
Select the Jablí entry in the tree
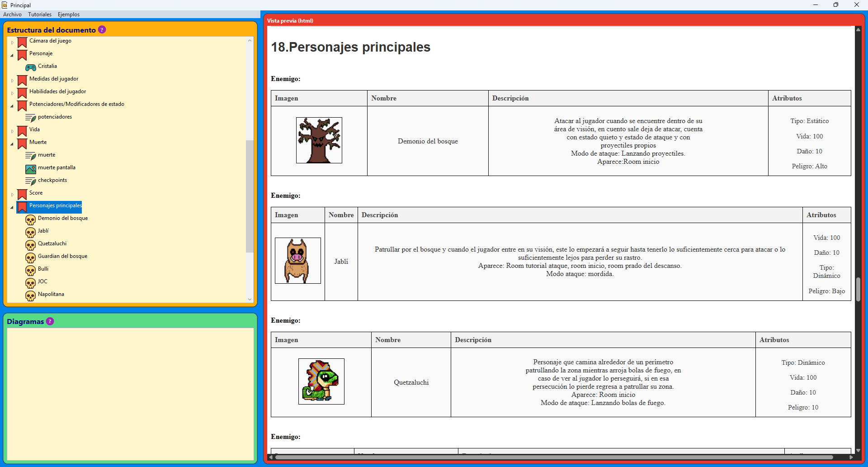coord(43,231)
